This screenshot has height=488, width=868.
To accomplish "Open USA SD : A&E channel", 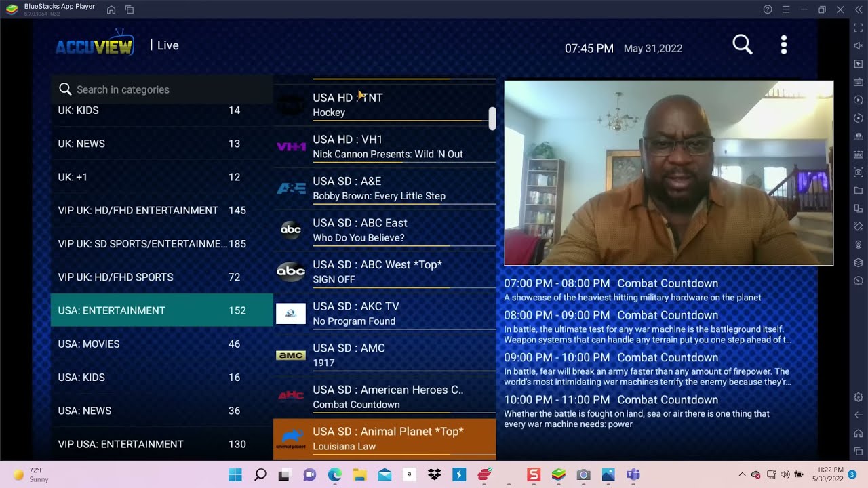I will coord(384,188).
